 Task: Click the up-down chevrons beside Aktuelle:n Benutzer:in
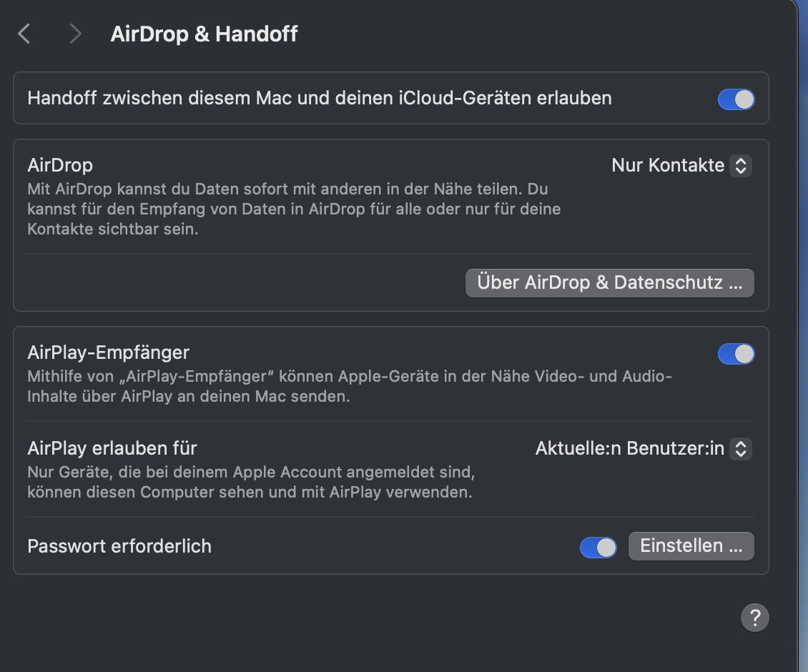coord(741,449)
